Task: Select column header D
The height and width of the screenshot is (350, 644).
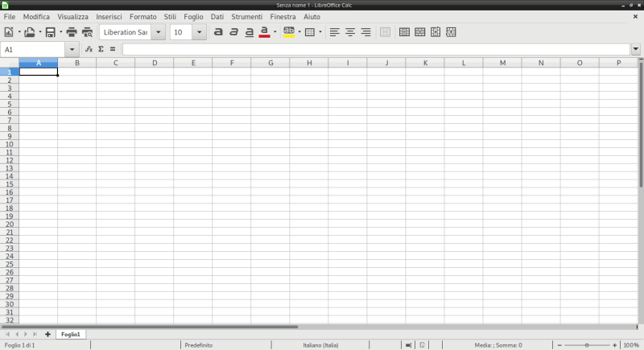Action: 155,63
